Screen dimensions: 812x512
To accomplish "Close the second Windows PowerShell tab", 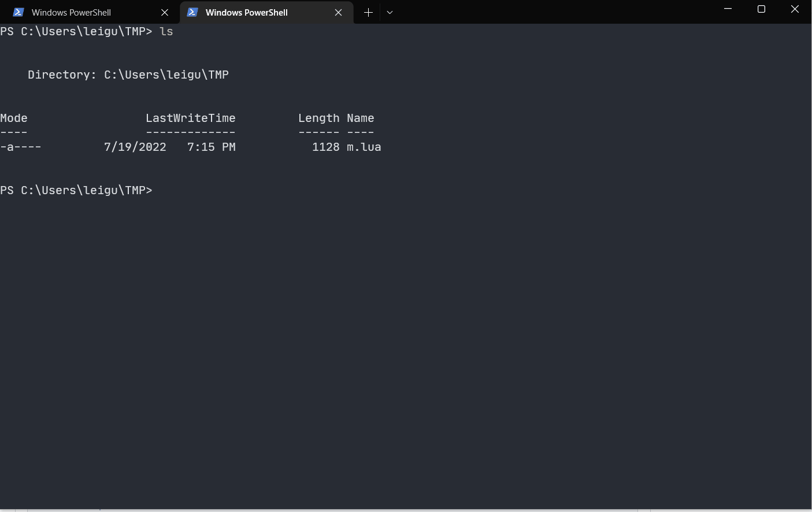I will click(339, 12).
